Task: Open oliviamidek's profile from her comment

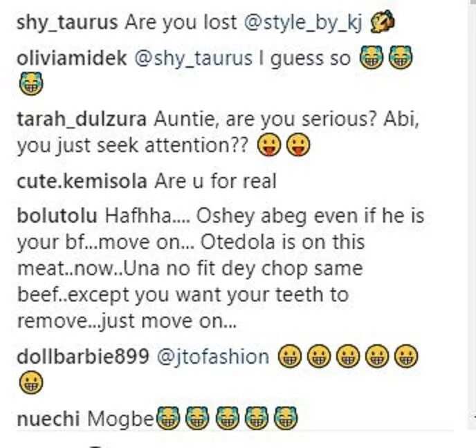Action: pos(72,58)
